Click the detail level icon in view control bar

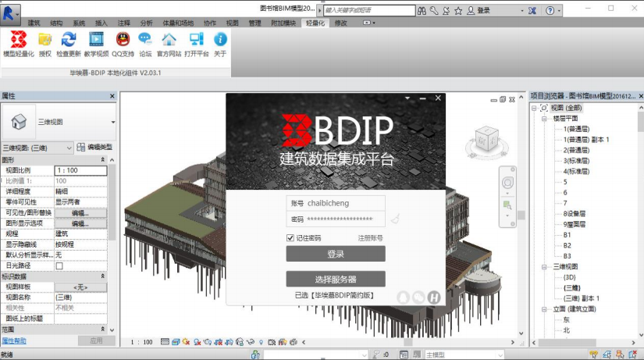pos(165,342)
